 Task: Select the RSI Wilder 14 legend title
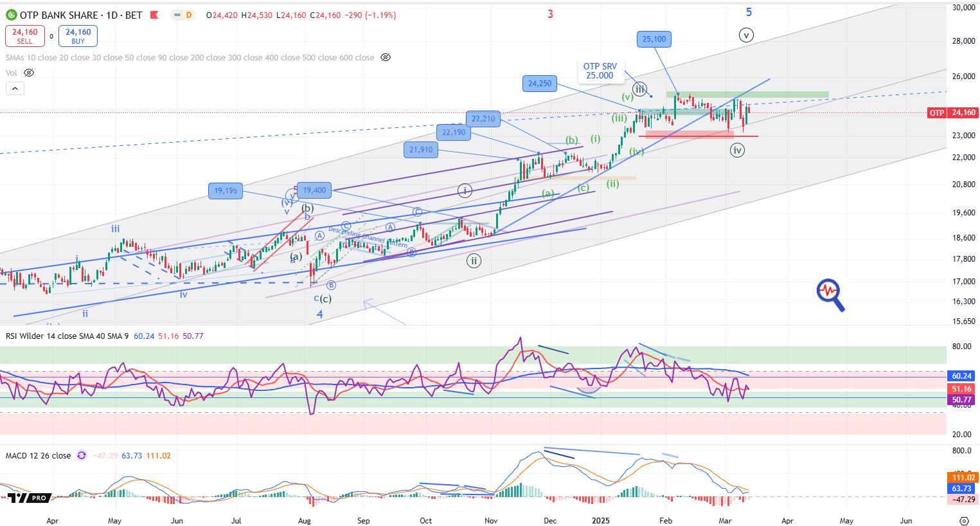pos(67,336)
